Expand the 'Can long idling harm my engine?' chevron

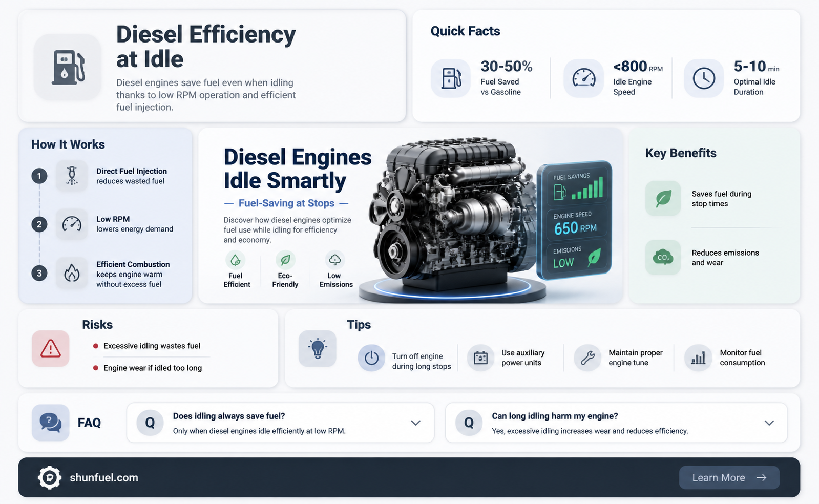(769, 423)
